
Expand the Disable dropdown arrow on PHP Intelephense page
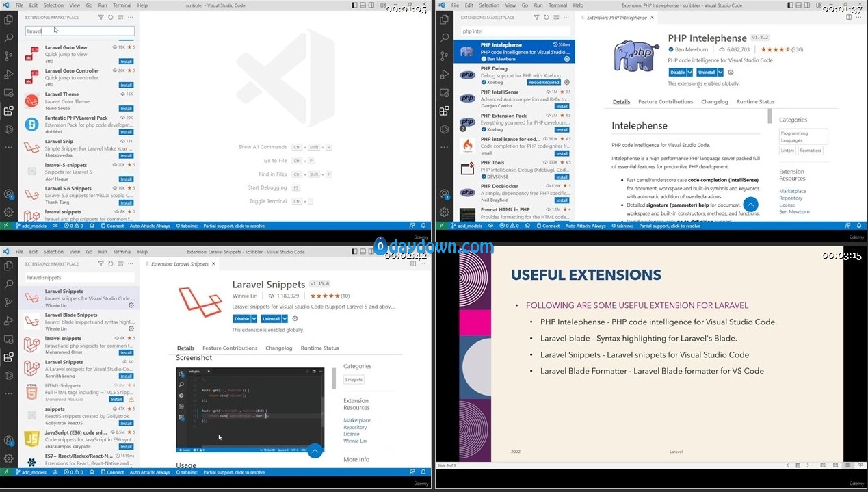point(689,72)
